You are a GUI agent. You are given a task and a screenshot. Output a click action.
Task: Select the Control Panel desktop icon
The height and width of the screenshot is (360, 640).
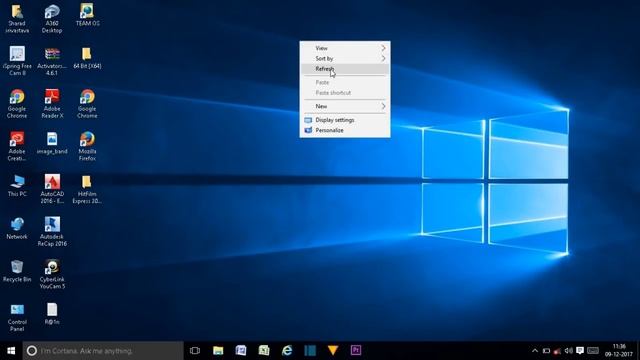click(17, 317)
